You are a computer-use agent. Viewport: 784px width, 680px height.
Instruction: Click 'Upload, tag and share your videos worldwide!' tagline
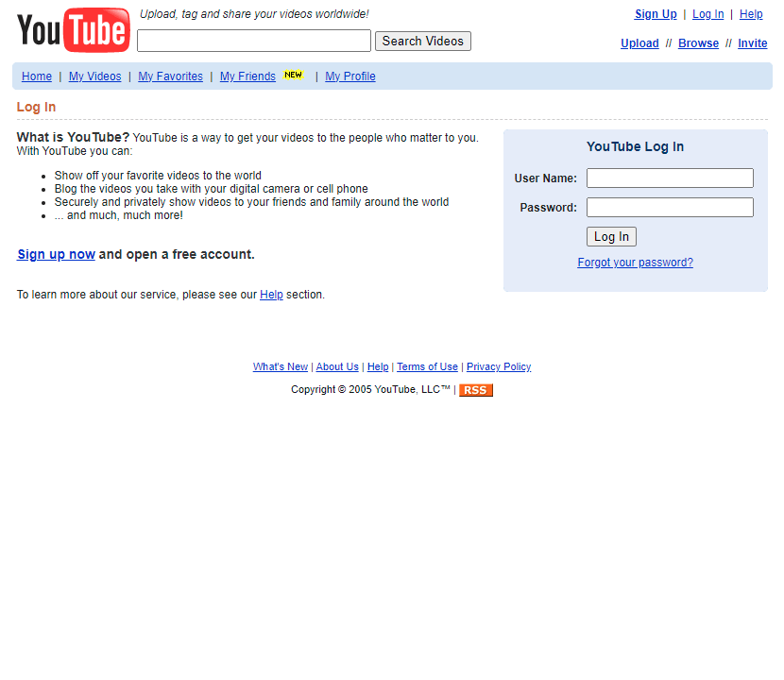coord(254,14)
